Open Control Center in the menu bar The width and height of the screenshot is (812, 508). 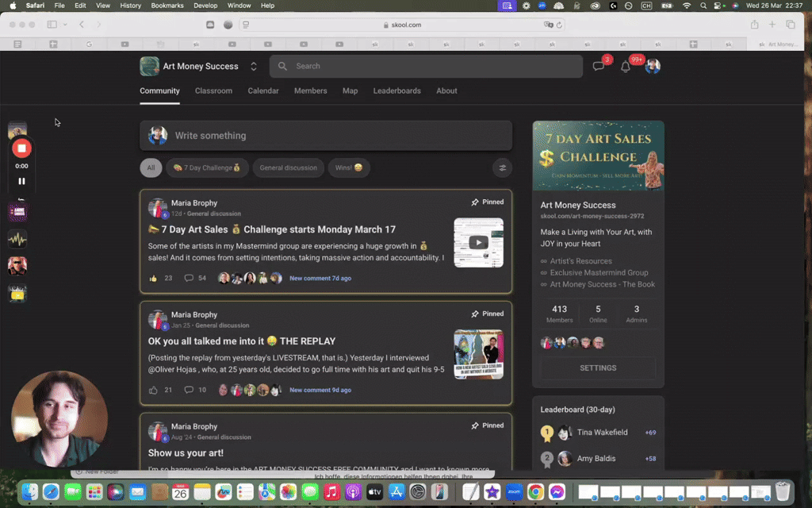718,6
